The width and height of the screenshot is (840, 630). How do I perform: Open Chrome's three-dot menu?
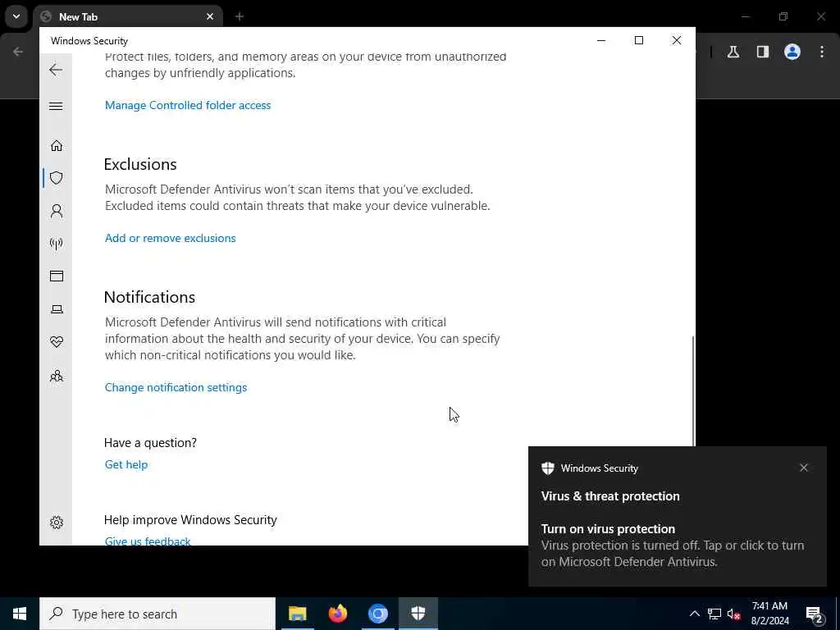click(822, 52)
